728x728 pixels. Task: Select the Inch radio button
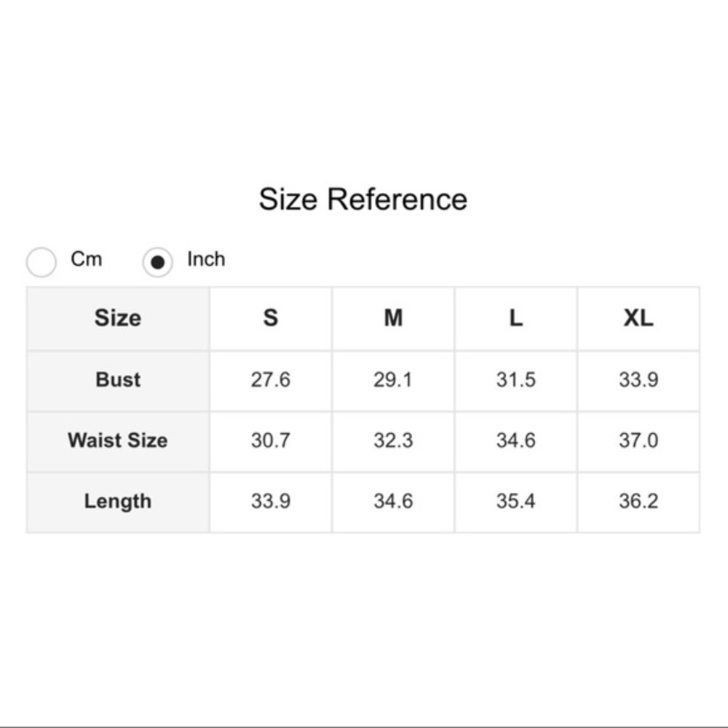coord(157,262)
